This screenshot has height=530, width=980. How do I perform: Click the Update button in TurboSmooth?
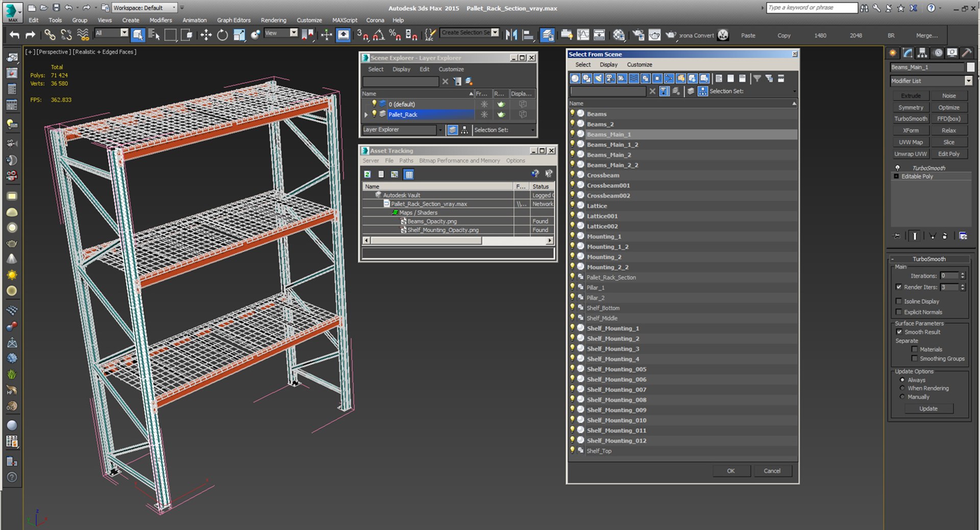click(x=928, y=408)
